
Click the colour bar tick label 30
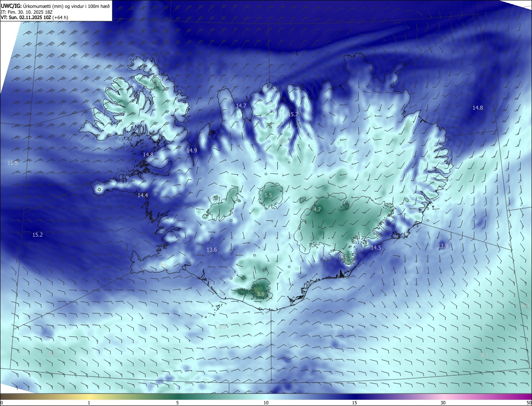pyautogui.click(x=443, y=403)
